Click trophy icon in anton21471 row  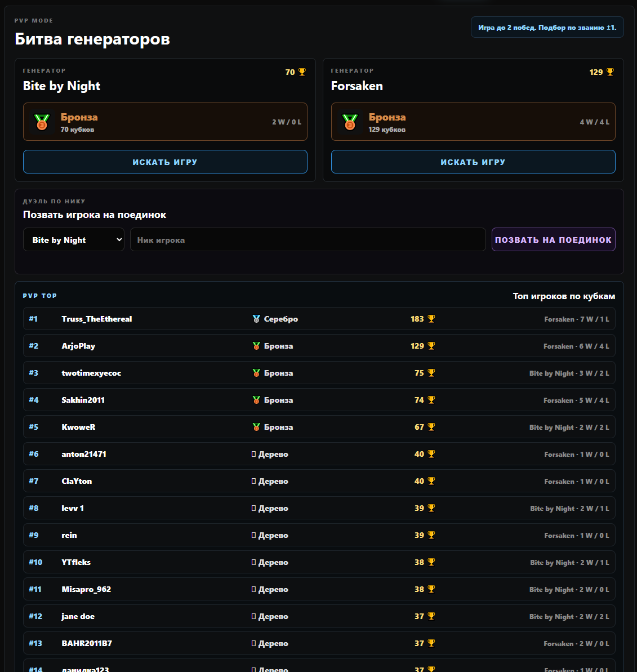[431, 454]
